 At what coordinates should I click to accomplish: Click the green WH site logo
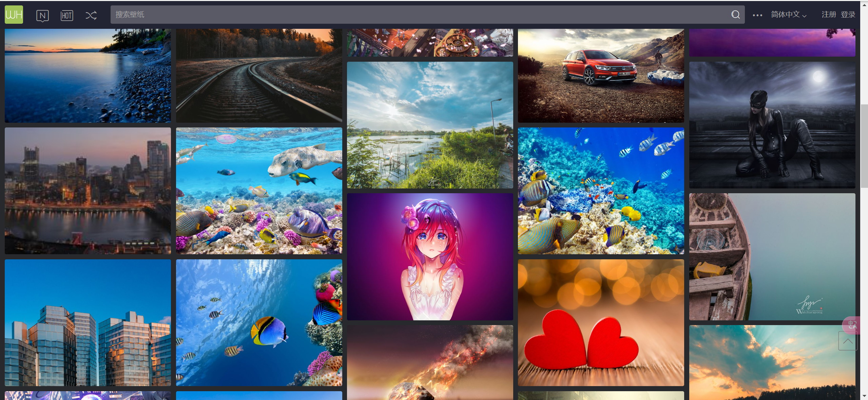14,15
